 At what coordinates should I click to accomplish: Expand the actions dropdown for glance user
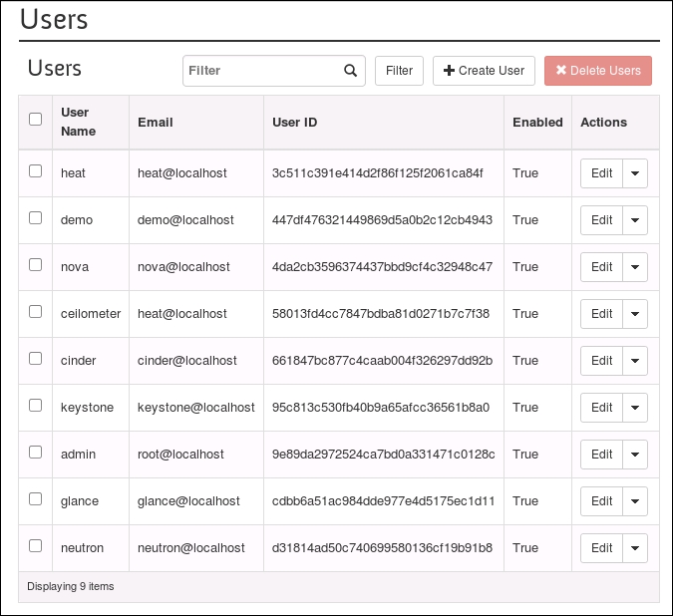click(635, 501)
